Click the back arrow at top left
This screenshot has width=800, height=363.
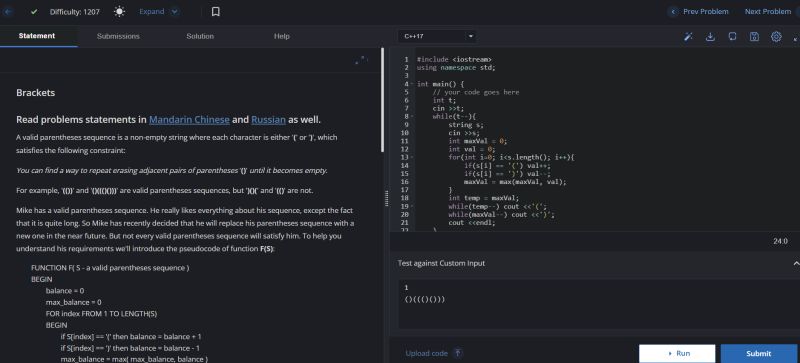coord(7,12)
